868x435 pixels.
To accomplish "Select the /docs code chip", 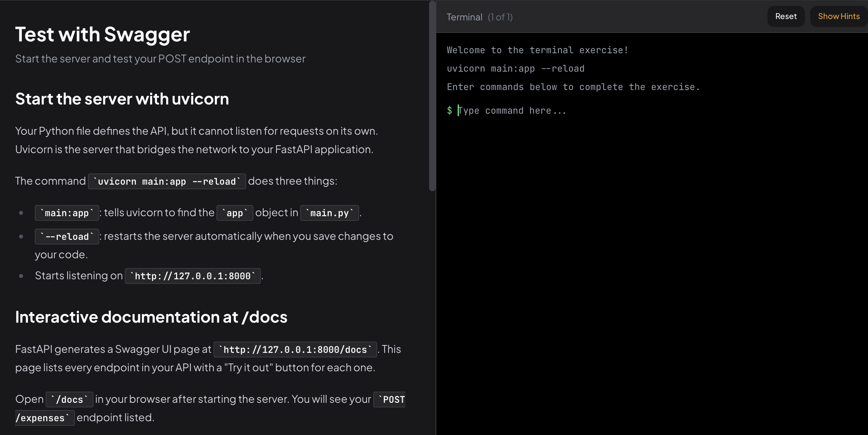I will pyautogui.click(x=69, y=399).
